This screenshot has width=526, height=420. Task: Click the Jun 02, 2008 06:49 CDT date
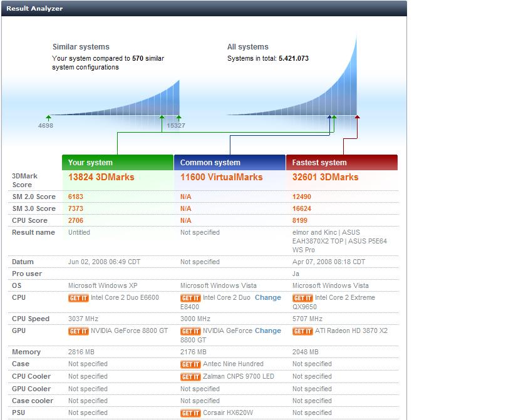(105, 262)
